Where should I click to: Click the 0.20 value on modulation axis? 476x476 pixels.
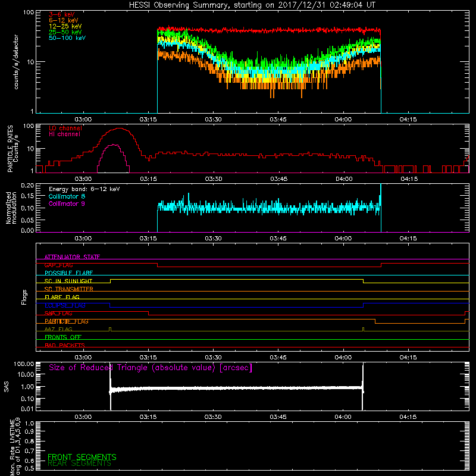tap(27, 185)
